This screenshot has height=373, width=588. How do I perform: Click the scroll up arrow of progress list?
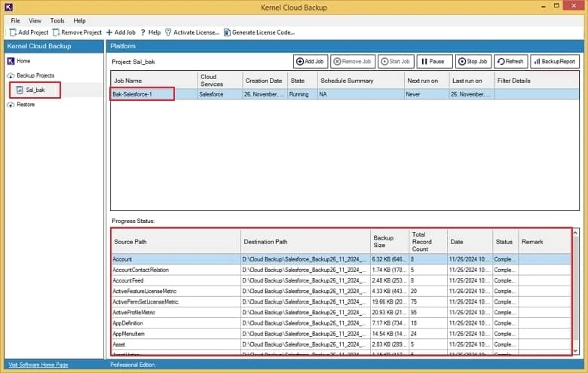[575, 233]
